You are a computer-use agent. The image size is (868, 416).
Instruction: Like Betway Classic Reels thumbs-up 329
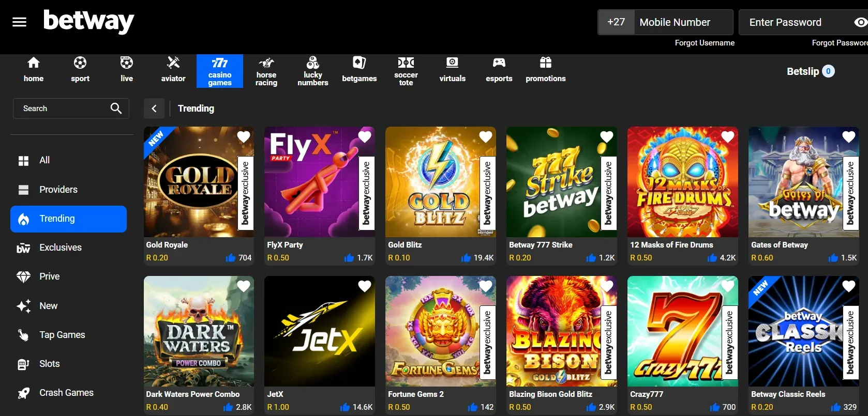836,407
